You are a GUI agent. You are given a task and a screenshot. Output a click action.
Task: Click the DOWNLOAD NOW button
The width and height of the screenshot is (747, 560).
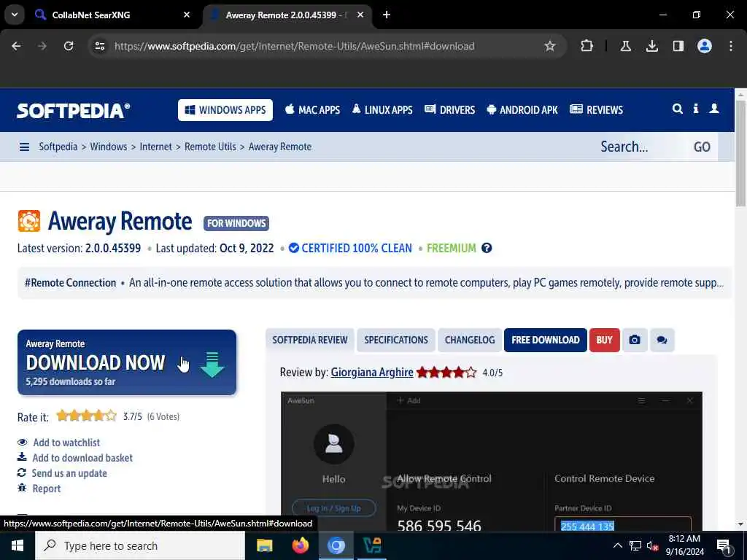pos(127,362)
